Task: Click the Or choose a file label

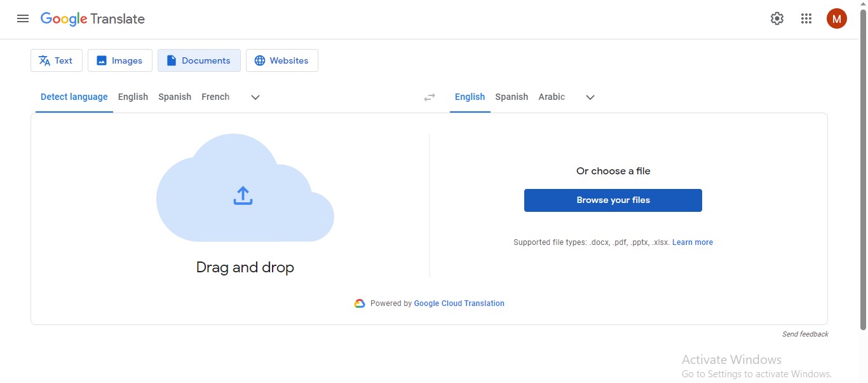Action: pos(613,171)
